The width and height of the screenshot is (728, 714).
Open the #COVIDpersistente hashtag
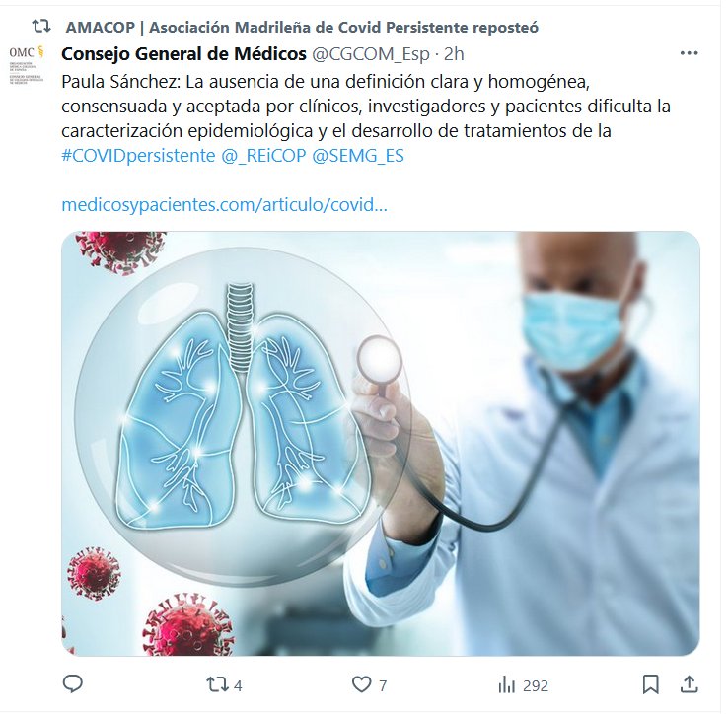[x=138, y=155]
